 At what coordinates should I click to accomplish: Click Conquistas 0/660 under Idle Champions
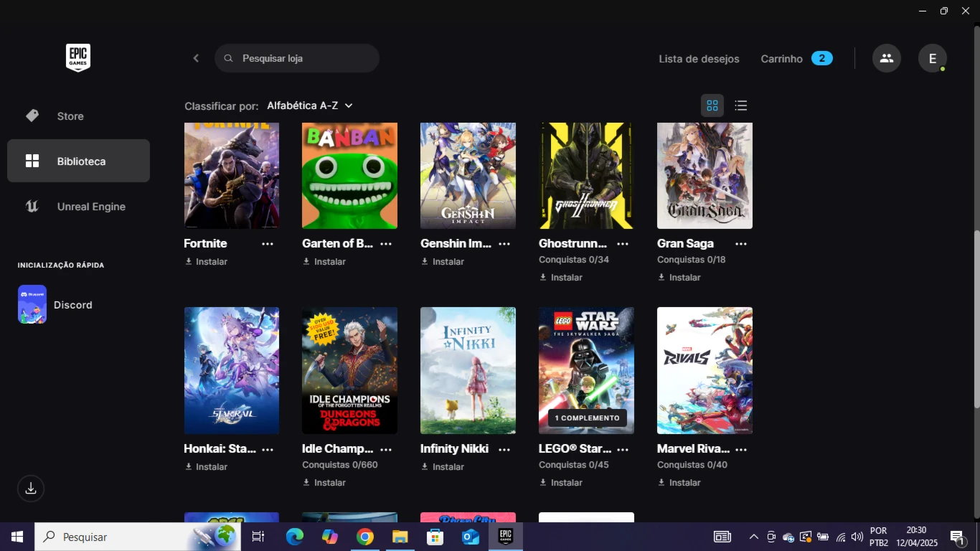pyautogui.click(x=340, y=465)
